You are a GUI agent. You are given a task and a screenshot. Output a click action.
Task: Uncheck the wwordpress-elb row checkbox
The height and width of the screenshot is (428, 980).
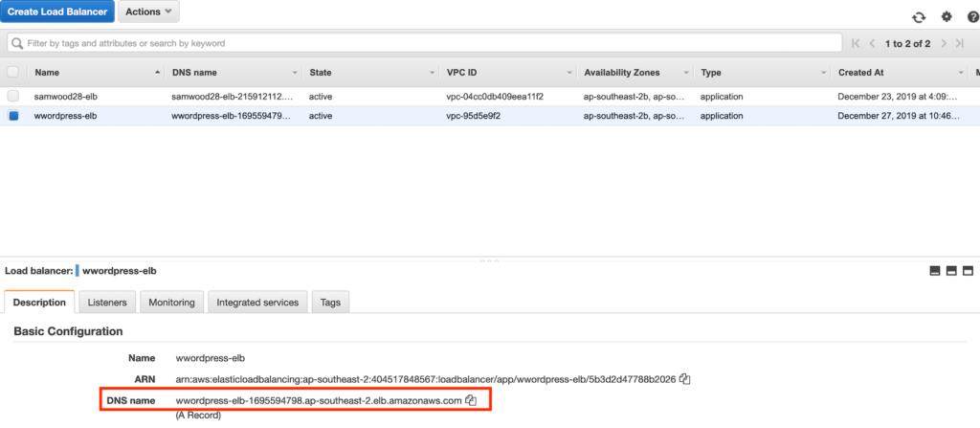pos(13,116)
